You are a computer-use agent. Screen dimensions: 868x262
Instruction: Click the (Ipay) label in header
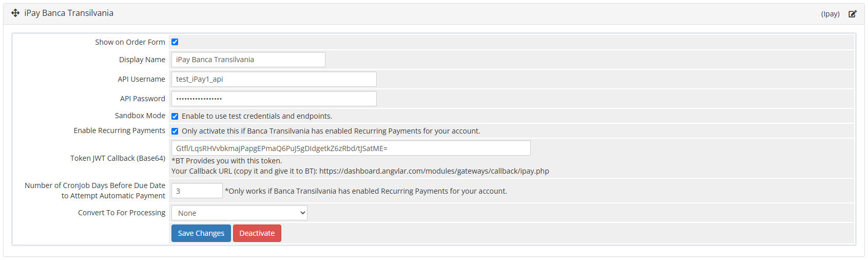click(831, 14)
